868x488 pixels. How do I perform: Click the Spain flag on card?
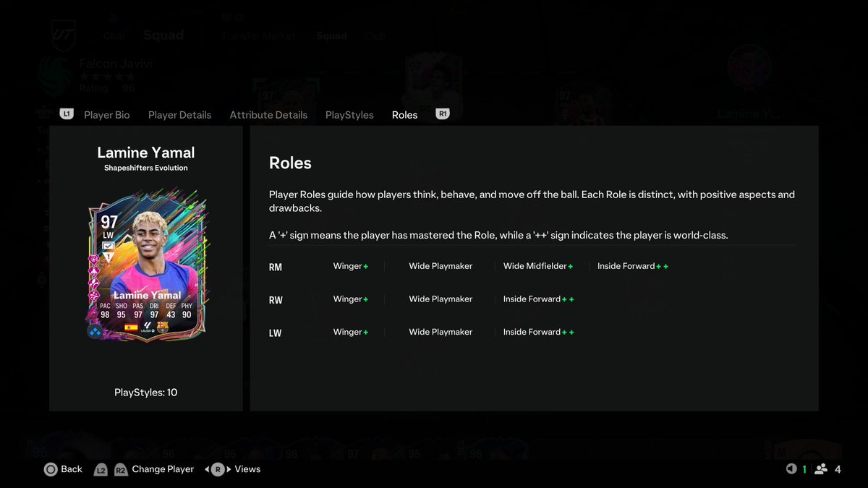[132, 328]
